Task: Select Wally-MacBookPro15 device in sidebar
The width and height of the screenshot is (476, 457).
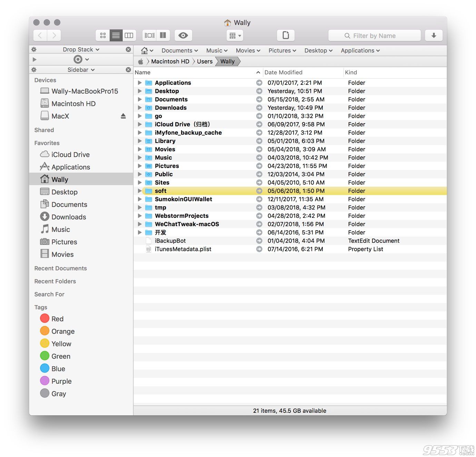Action: pos(81,91)
